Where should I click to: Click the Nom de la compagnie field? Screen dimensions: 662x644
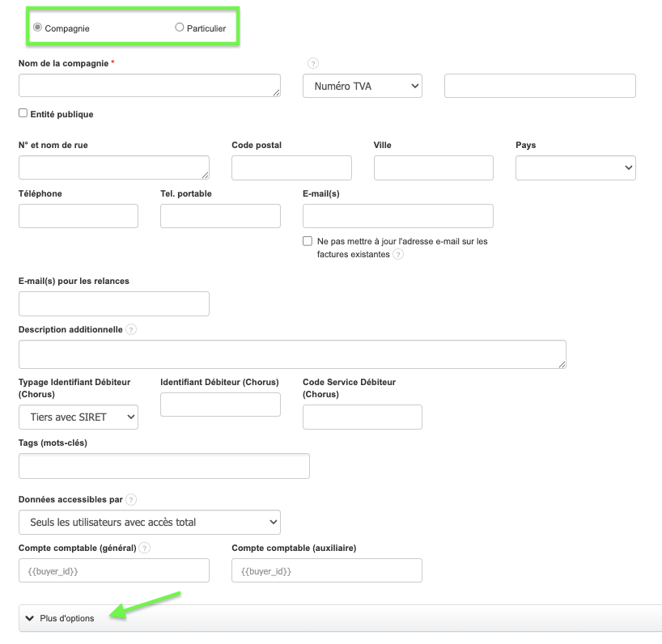[x=149, y=86]
